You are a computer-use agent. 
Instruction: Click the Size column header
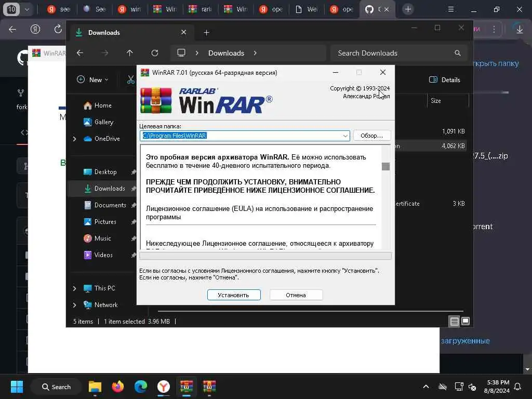point(448,101)
